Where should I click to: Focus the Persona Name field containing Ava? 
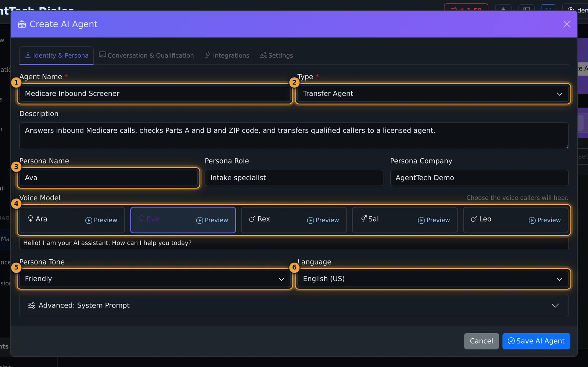108,178
